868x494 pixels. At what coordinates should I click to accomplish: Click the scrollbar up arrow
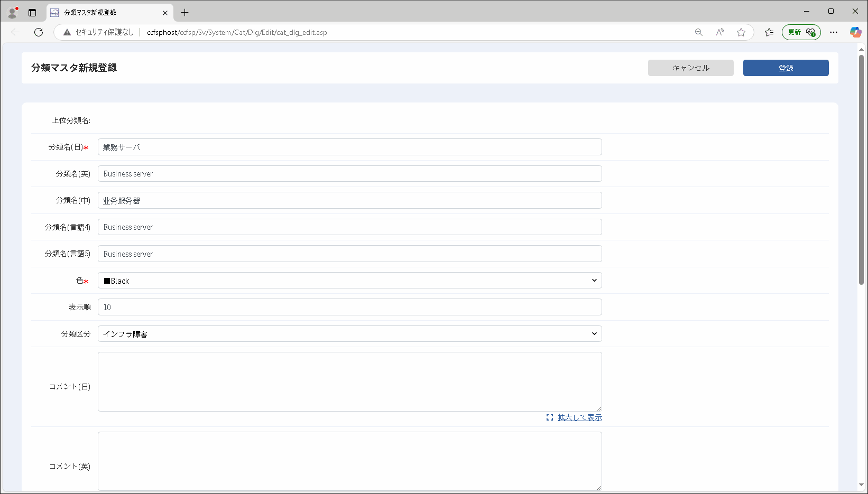[x=861, y=49]
